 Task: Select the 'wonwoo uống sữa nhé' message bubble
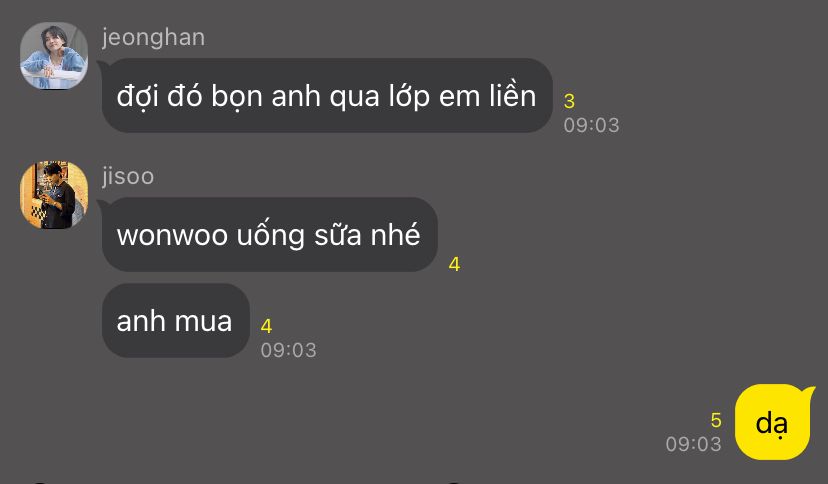[269, 234]
